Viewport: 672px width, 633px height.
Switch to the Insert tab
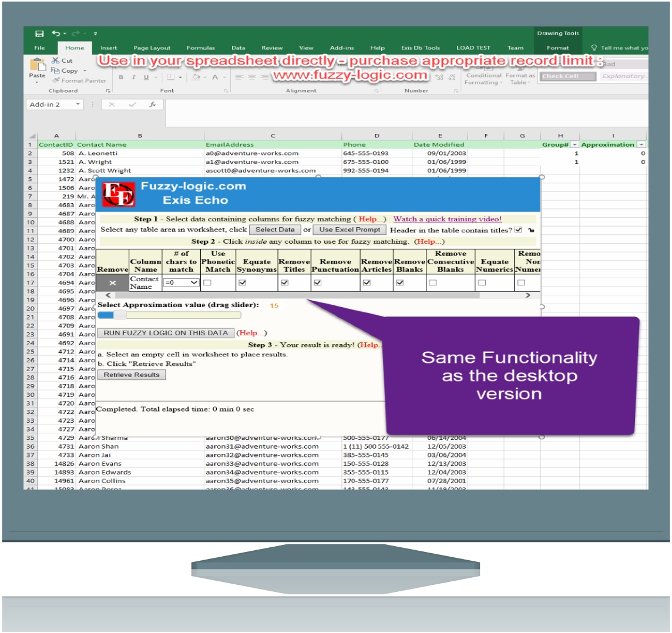coord(109,48)
